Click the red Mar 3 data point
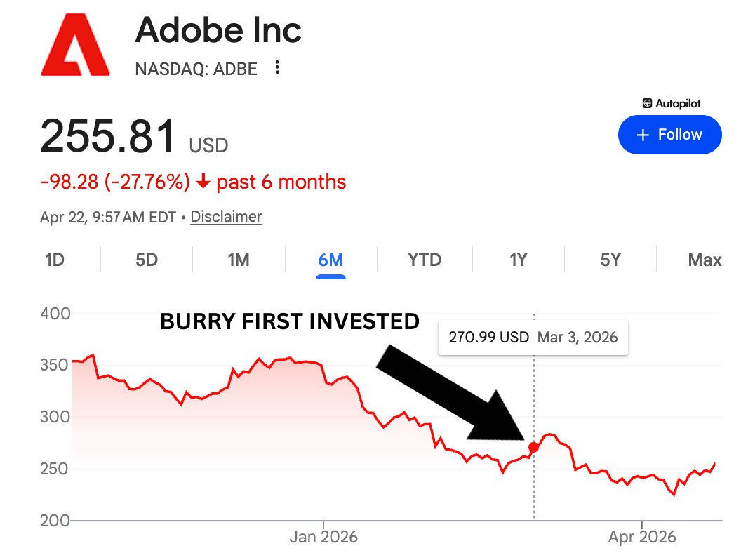The width and height of the screenshot is (741, 560). [533, 447]
